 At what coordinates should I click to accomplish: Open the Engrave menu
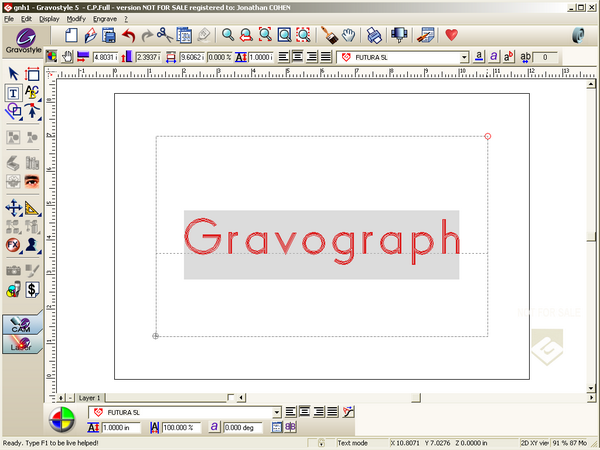105,19
